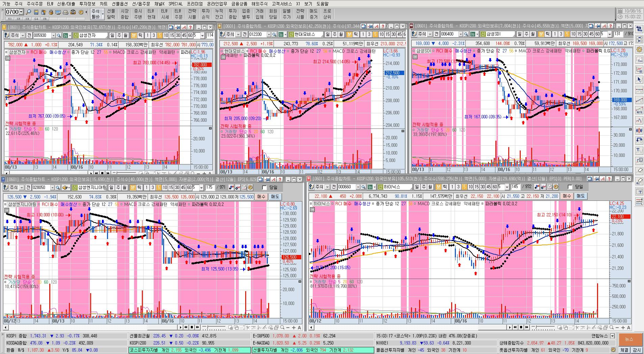Expand stock code 005930 dropdown arrow
This screenshot has width=644, height=354.
point(53,36)
